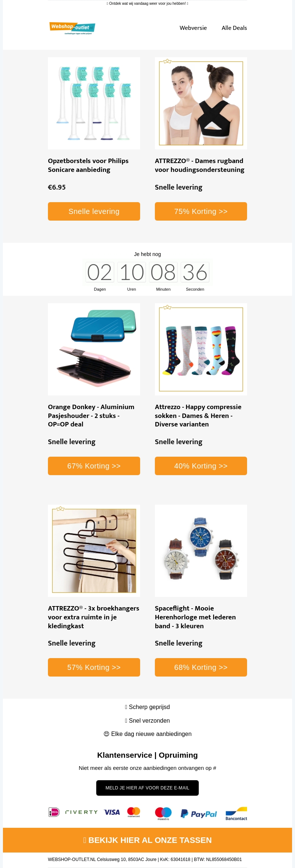This screenshot has height=868, width=295.
Task: Click the 40% Korting button
Action: point(201,466)
